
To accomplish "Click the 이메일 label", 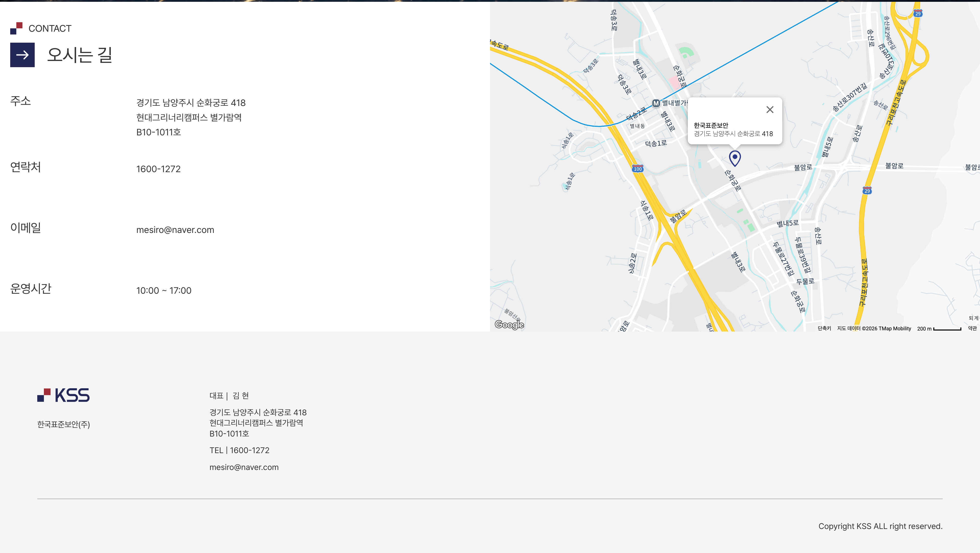I will pyautogui.click(x=26, y=228).
